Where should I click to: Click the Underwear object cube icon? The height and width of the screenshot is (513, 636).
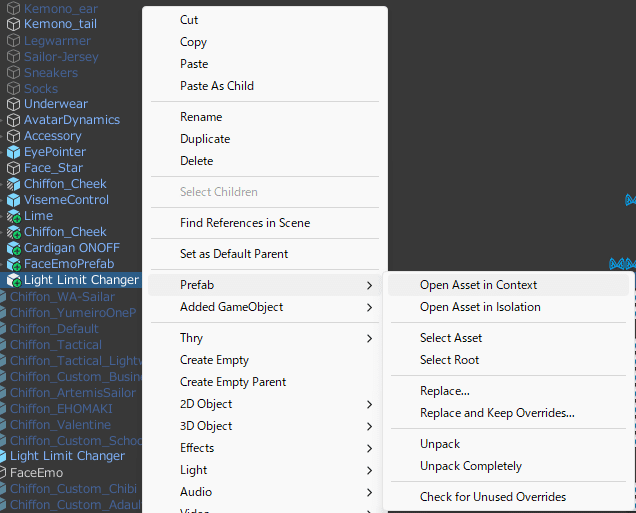point(14,104)
